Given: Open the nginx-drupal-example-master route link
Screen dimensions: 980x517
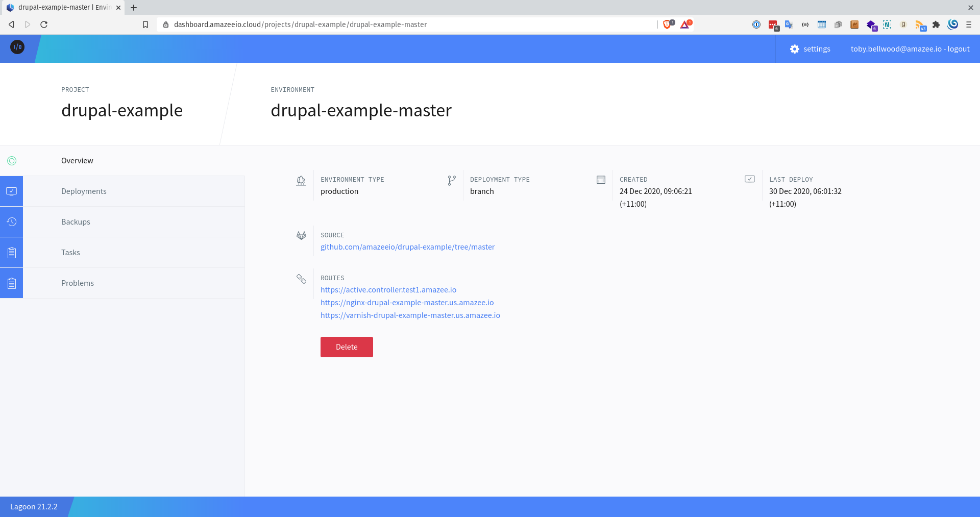Looking at the screenshot, I should pyautogui.click(x=407, y=303).
